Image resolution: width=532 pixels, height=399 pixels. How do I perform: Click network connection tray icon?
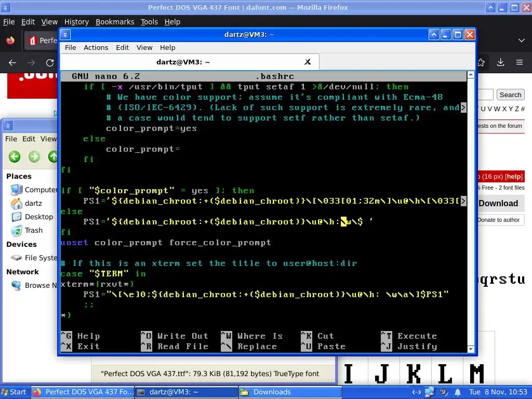430,392
